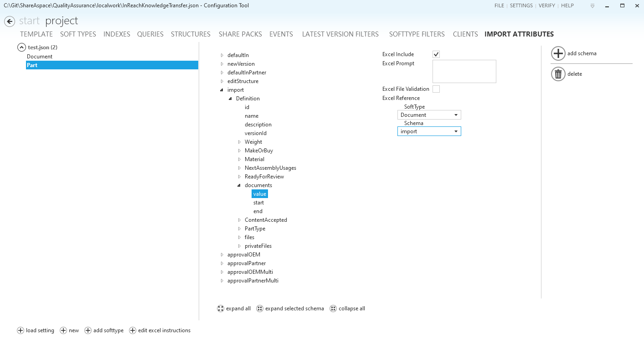Click the add schema plus icon

coord(558,53)
